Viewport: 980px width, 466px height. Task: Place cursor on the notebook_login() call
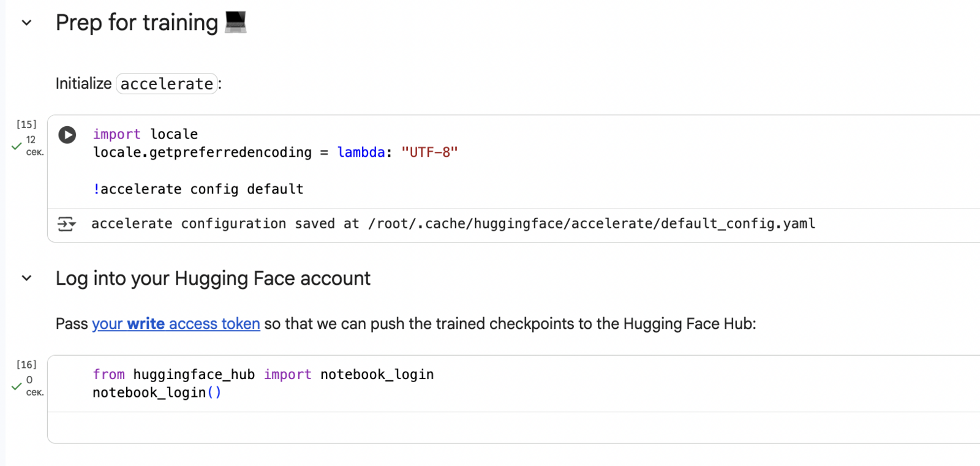(x=156, y=393)
